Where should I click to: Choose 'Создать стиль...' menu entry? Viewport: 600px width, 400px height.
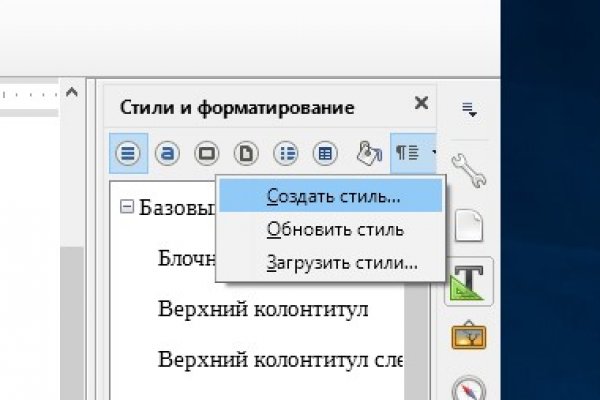331,196
